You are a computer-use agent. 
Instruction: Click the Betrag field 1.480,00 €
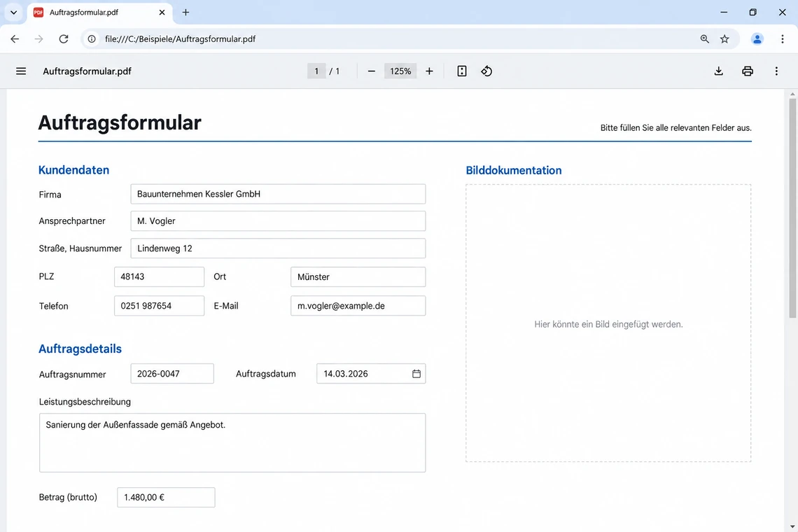coord(166,498)
